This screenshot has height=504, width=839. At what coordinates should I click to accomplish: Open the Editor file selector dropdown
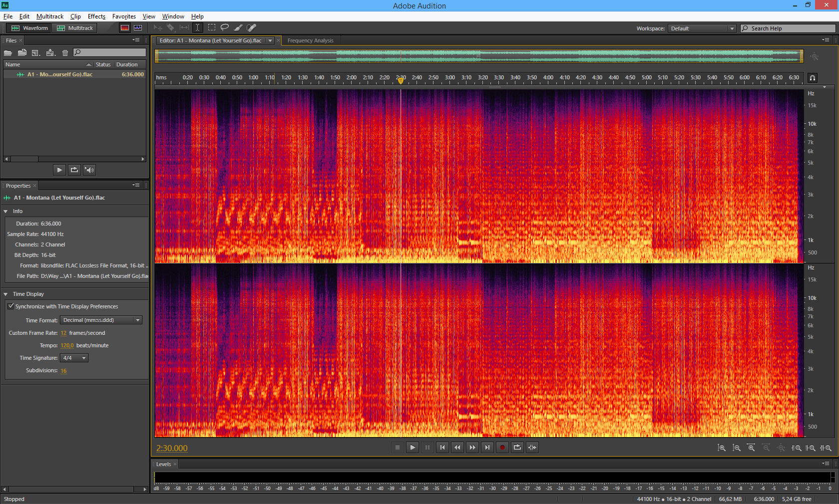[x=270, y=40]
